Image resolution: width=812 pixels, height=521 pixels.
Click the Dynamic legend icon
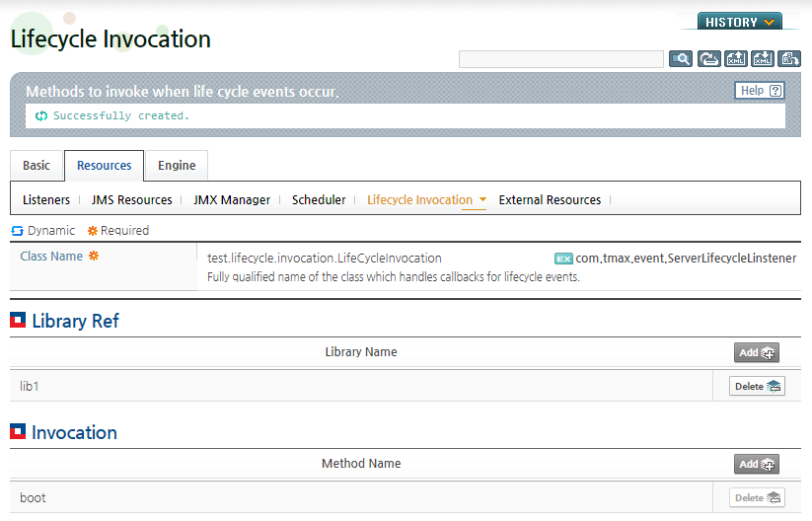(17, 231)
